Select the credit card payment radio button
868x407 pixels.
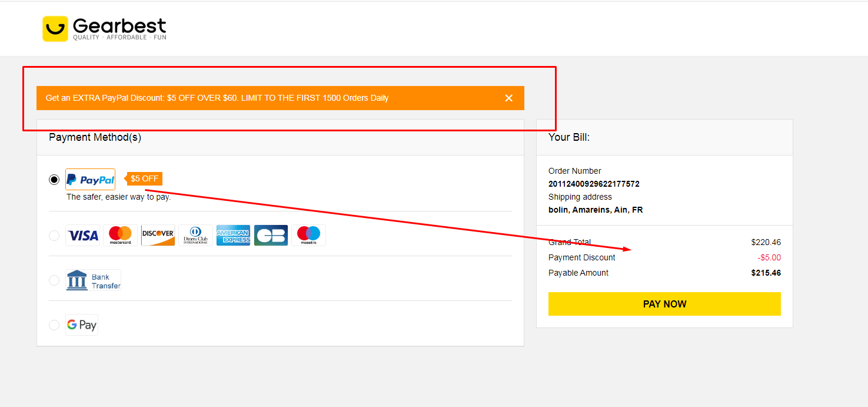point(54,235)
